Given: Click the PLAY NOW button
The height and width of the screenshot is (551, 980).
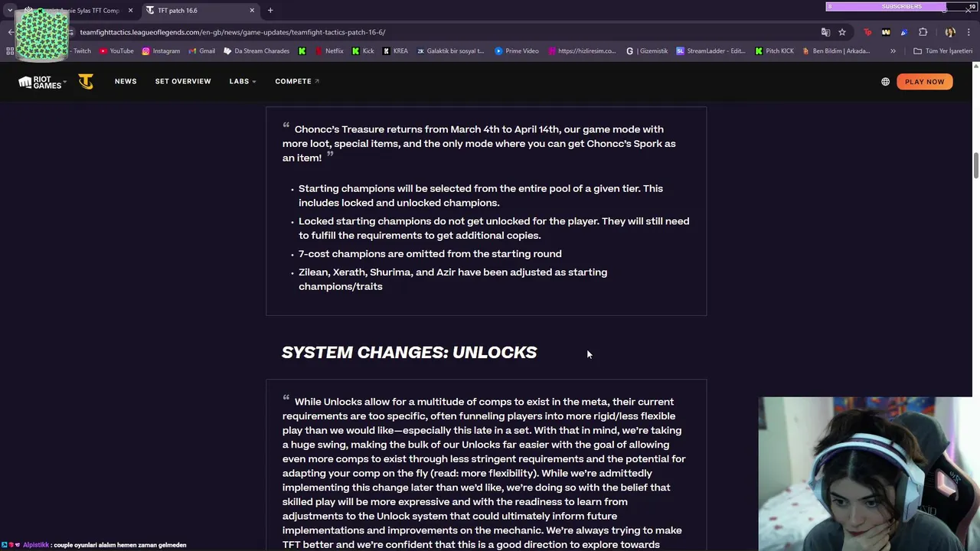Looking at the screenshot, I should pyautogui.click(x=924, y=82).
